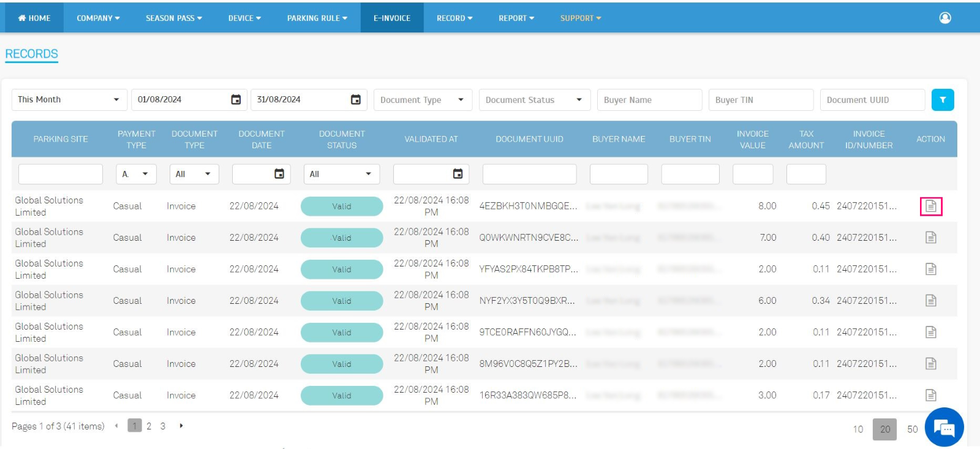Go to next page arrow in pagination
Image resolution: width=980 pixels, height=449 pixels.
pyautogui.click(x=181, y=426)
